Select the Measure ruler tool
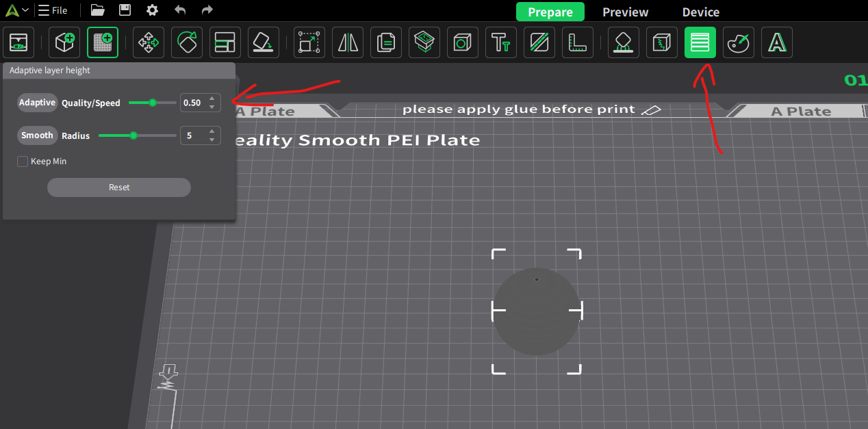Viewport: 868px width, 429px height. [x=578, y=42]
